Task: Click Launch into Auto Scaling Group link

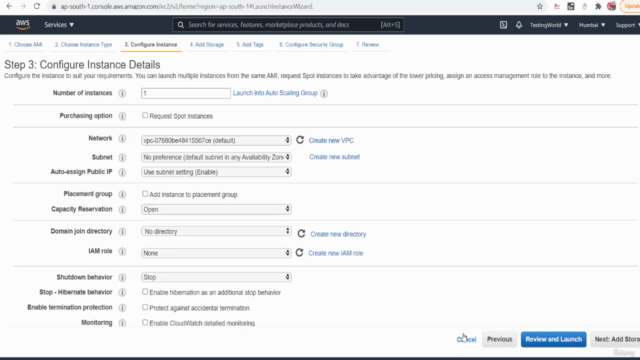Action: point(275,93)
